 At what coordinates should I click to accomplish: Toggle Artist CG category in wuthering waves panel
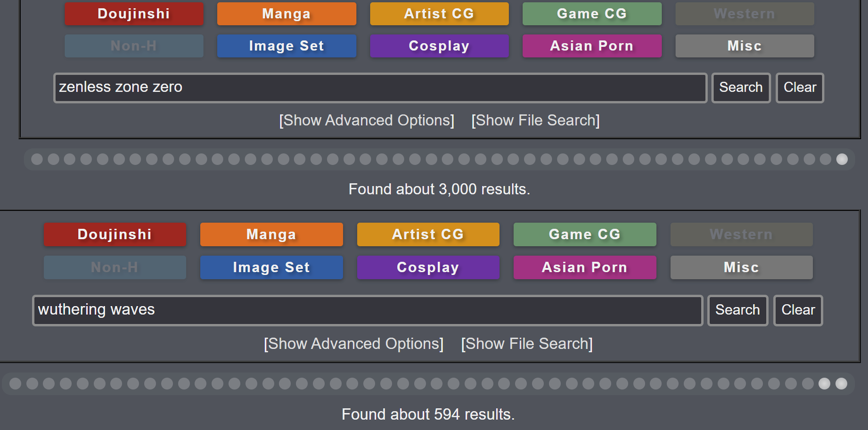[x=428, y=234]
